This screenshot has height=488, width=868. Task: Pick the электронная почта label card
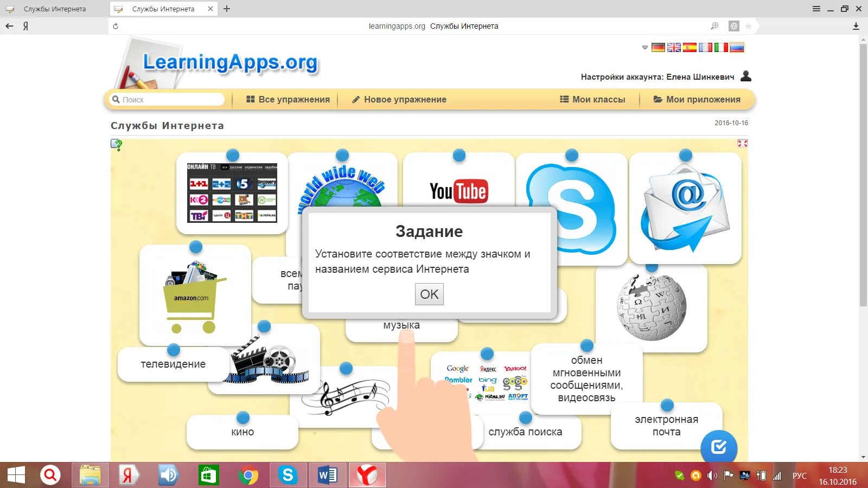pos(667,426)
